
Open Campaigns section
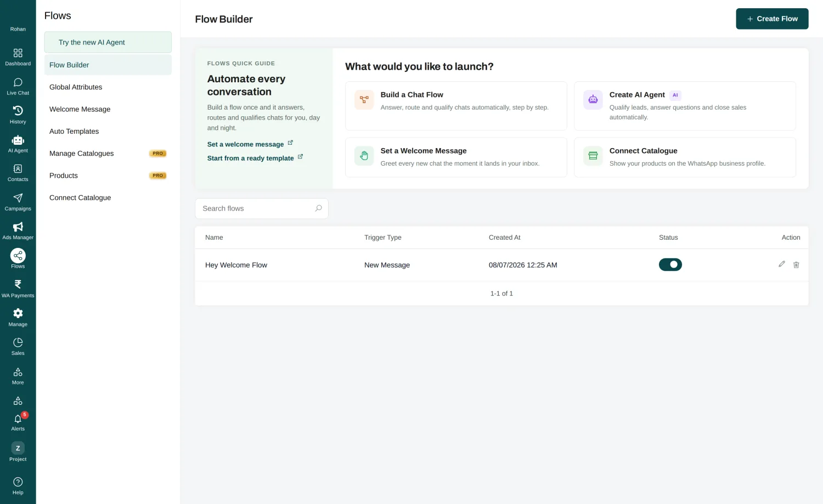pos(18,202)
